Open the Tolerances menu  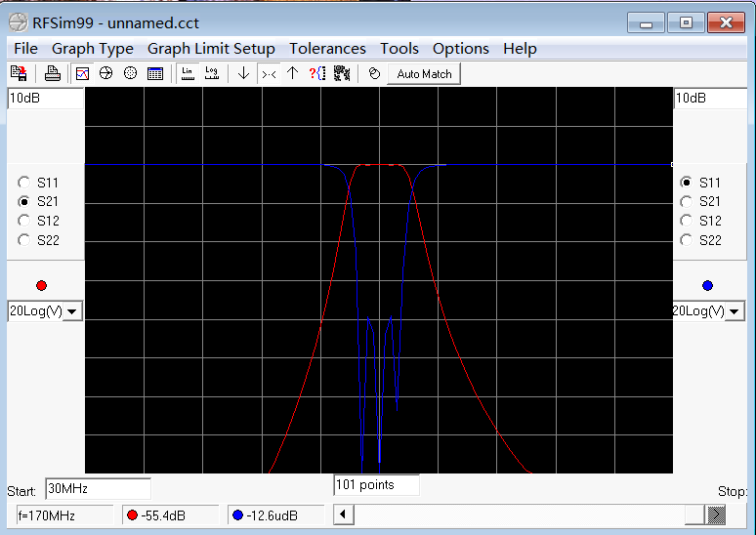pyautogui.click(x=327, y=48)
